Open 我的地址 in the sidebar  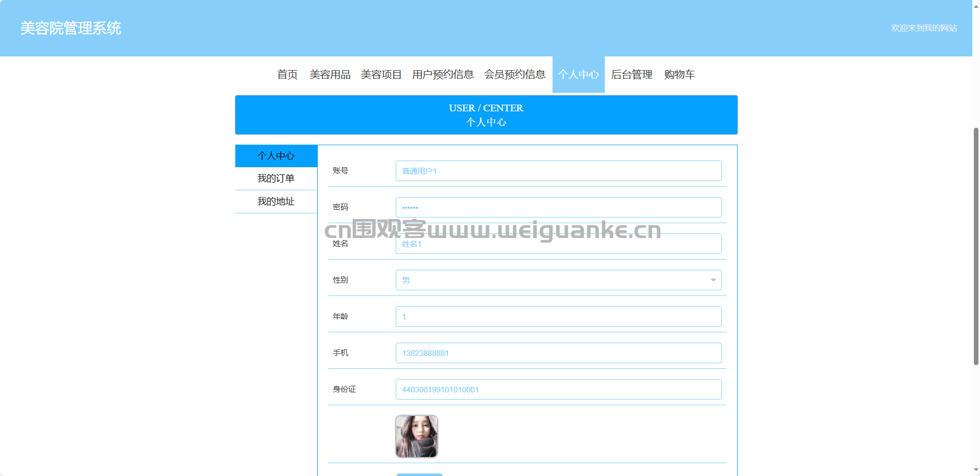coord(276,202)
